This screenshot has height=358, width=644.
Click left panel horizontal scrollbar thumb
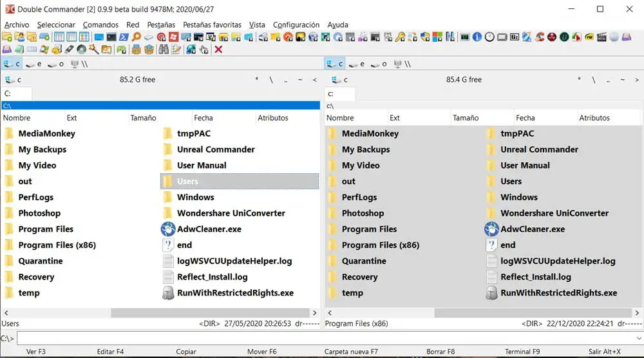click(x=210, y=313)
